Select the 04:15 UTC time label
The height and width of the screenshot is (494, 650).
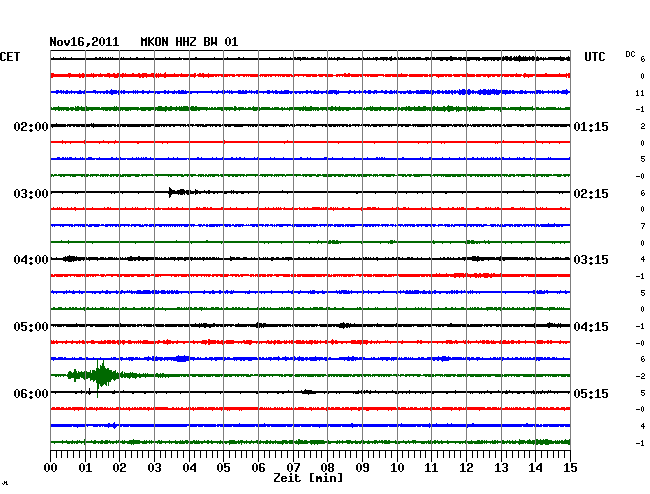[591, 327]
